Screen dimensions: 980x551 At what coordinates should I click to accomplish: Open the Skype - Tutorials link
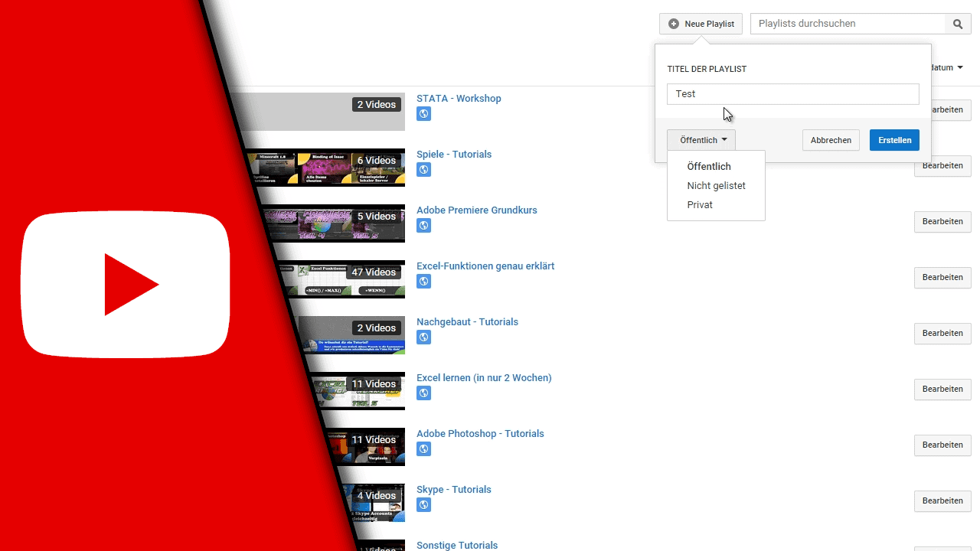coord(454,489)
